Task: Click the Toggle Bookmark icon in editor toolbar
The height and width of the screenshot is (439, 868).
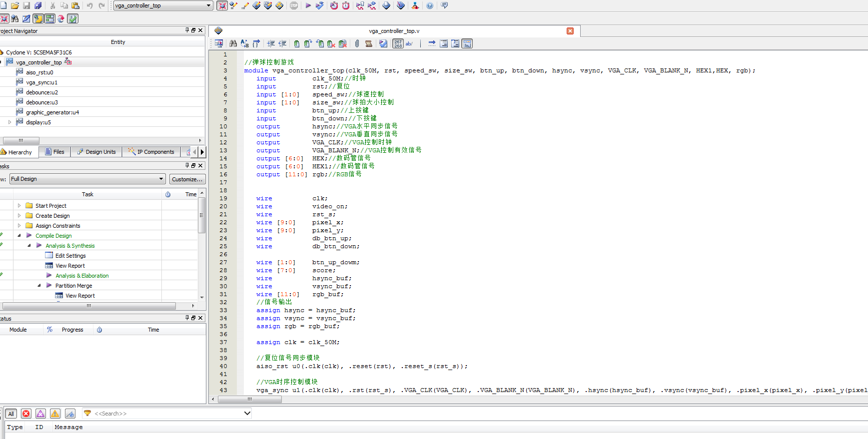Action: [x=297, y=44]
